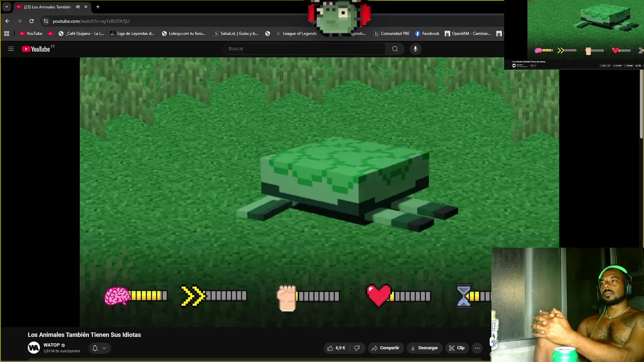
Task: Click the notification bell for WATOP
Action: [95, 348]
